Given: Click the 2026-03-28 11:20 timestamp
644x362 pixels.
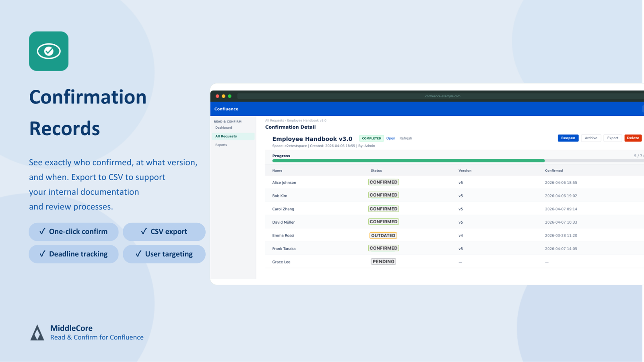Looking at the screenshot, I should pos(561,236).
